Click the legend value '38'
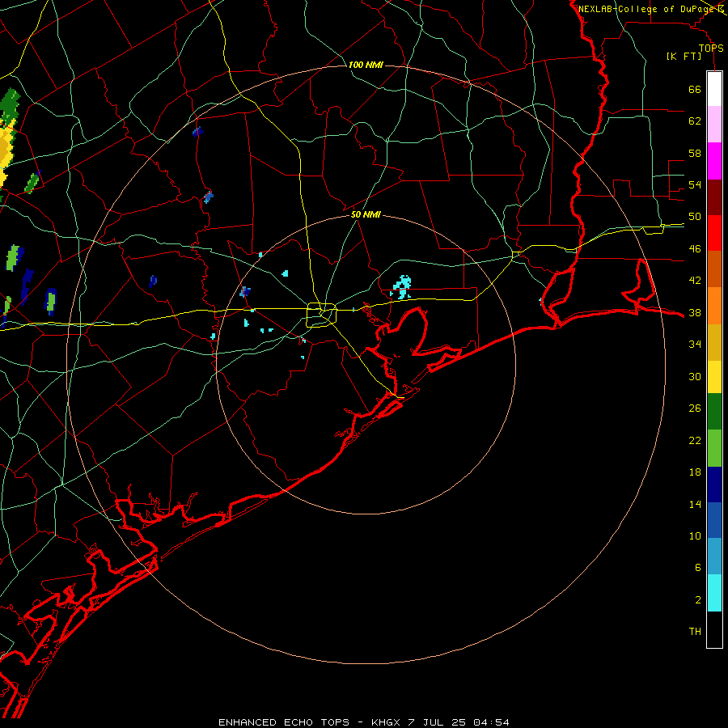 tap(695, 313)
